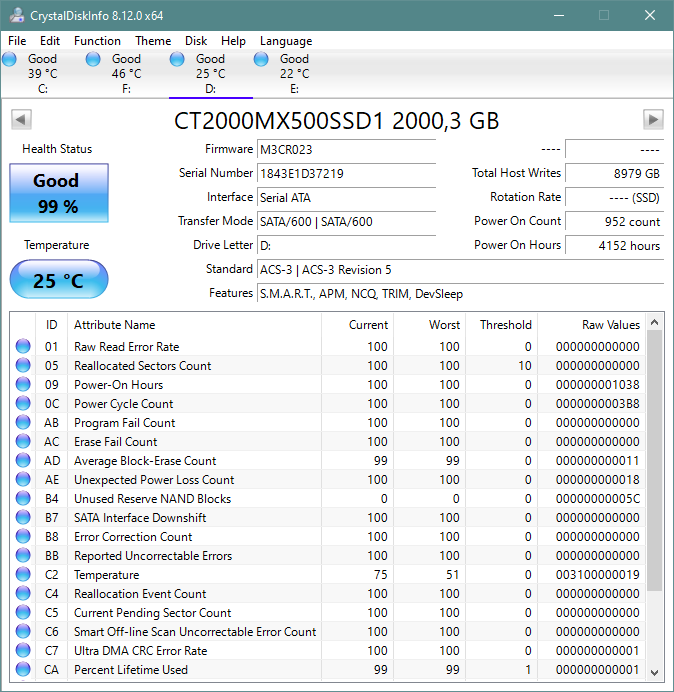This screenshot has height=692, width=674.
Task: Switch to disk C: tab at 39 °C
Action: pyautogui.click(x=42, y=73)
